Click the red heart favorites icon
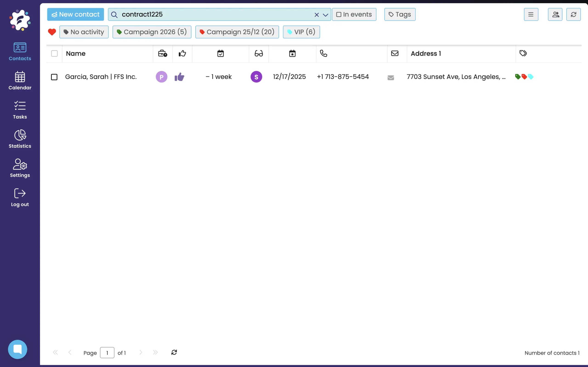The image size is (588, 367). [52, 32]
